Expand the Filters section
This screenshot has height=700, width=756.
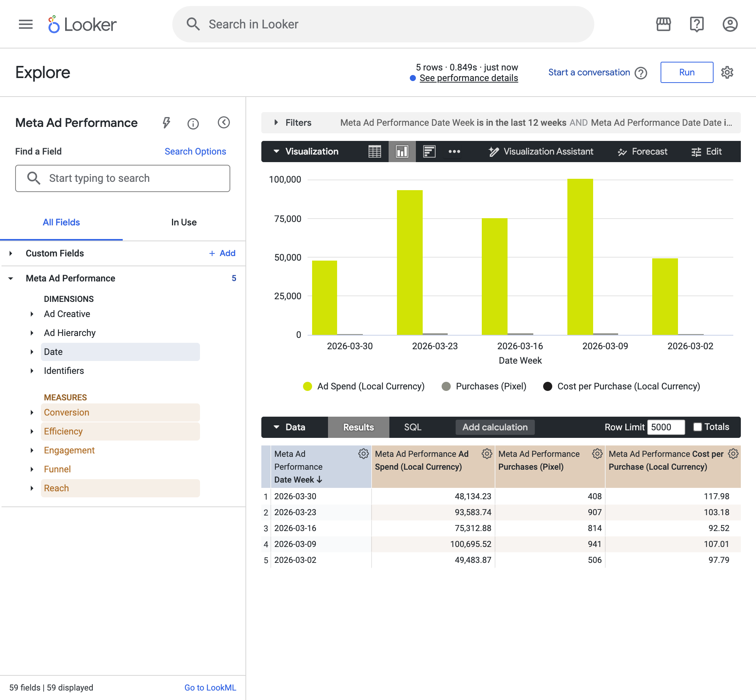(276, 123)
